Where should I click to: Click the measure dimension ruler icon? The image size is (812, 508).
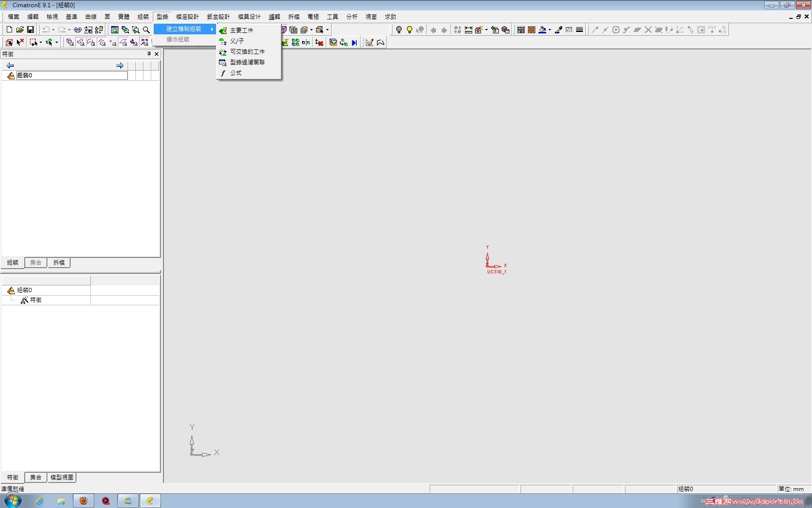(x=468, y=30)
